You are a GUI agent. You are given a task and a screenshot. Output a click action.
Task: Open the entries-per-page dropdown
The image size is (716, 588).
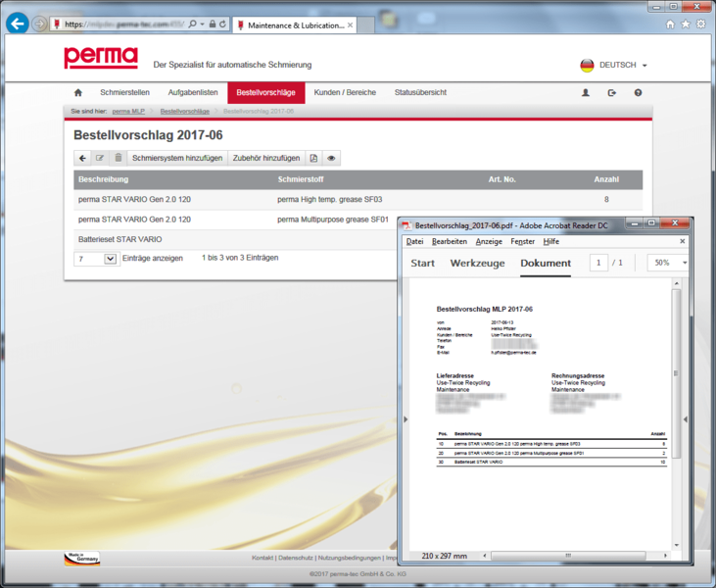point(96,259)
